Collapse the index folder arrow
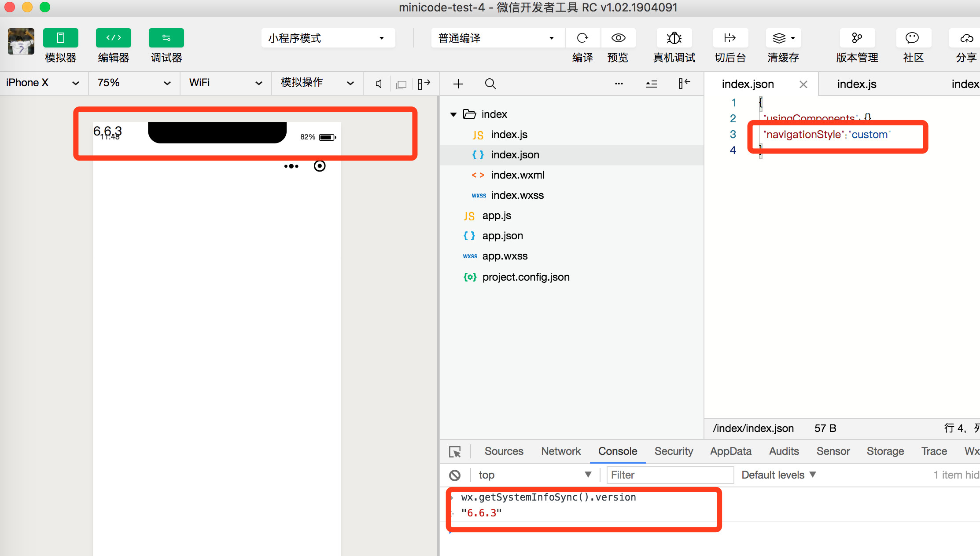 (x=453, y=114)
